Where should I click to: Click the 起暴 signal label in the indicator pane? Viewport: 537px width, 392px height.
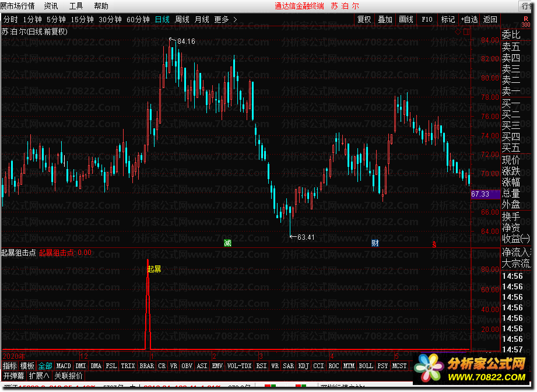(154, 269)
